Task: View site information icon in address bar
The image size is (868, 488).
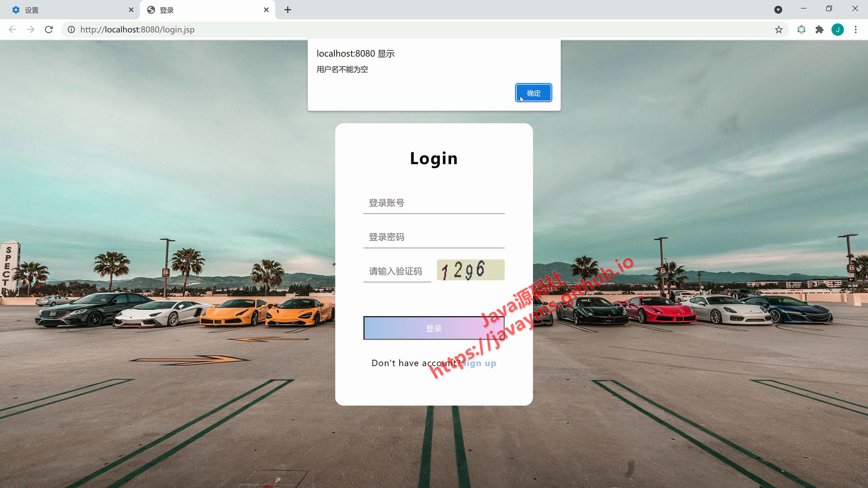Action: coord(71,29)
